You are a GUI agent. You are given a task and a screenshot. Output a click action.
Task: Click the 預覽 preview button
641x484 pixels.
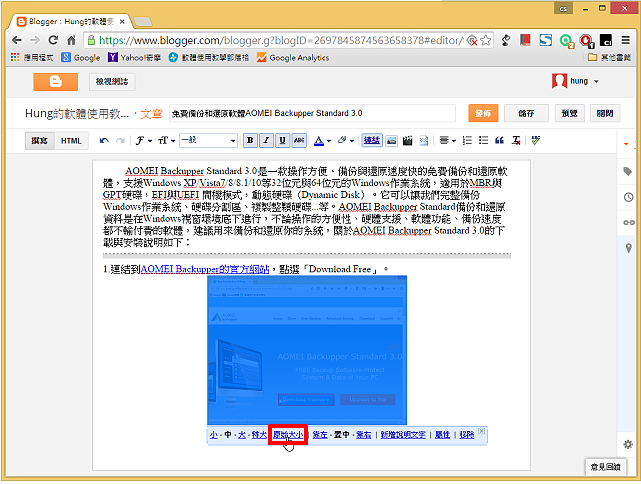[569, 114]
